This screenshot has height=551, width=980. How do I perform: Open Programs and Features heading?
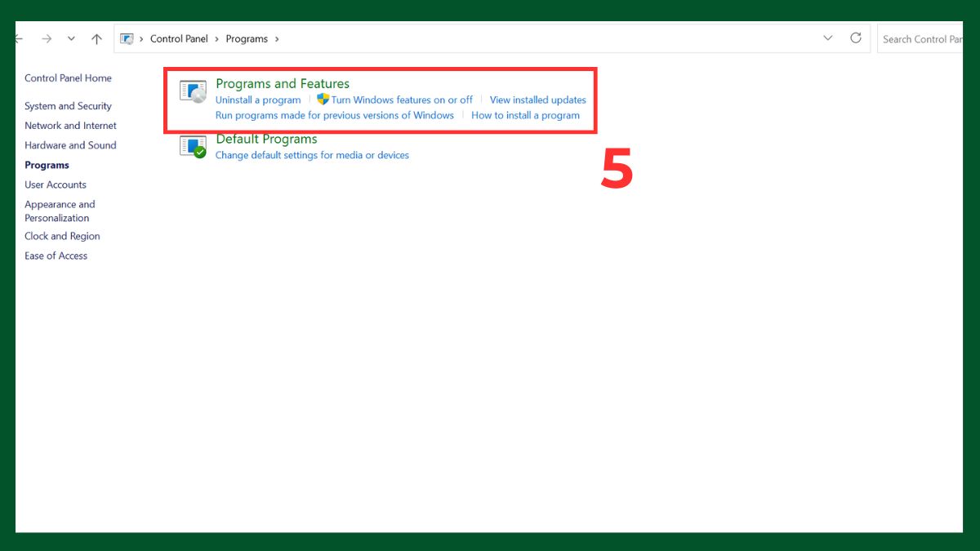coord(283,83)
